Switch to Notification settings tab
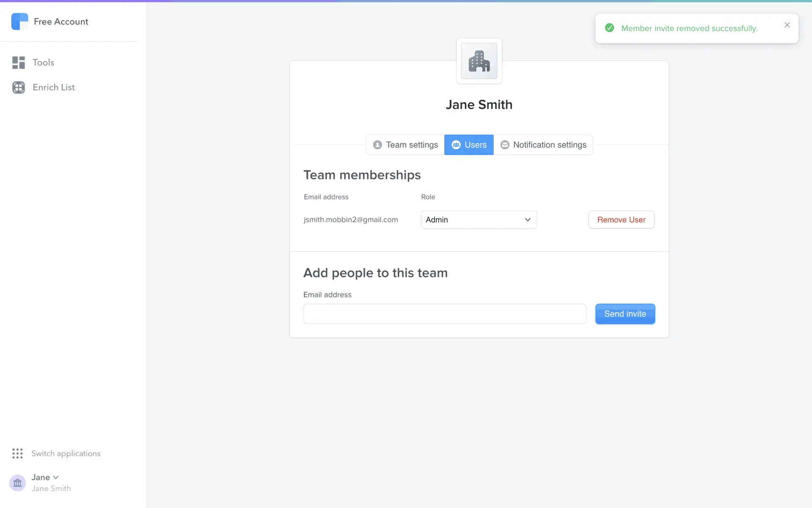Image resolution: width=812 pixels, height=508 pixels. [543, 145]
